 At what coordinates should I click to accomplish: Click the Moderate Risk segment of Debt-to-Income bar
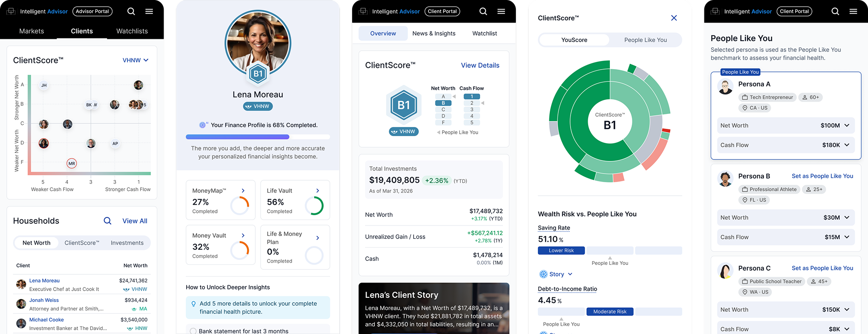click(x=610, y=311)
